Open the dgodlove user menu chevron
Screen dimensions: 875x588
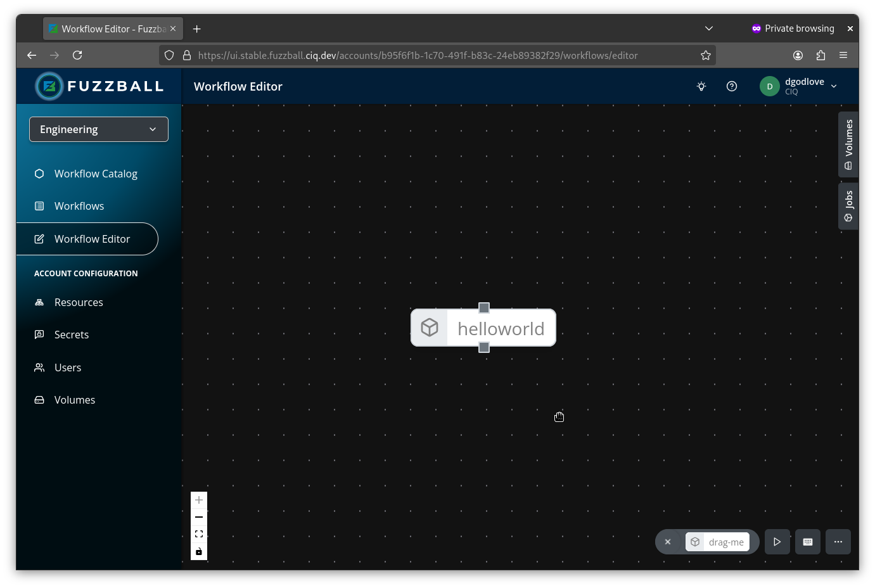(x=834, y=86)
